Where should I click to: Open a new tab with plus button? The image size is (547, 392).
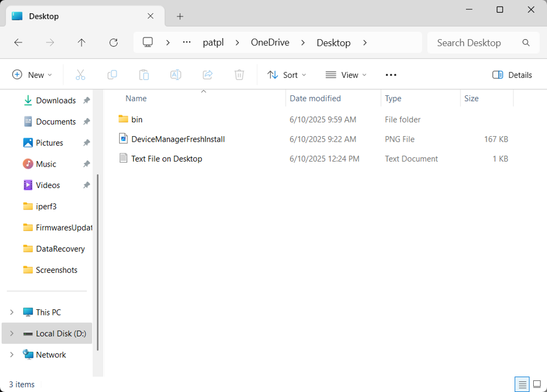tap(180, 17)
